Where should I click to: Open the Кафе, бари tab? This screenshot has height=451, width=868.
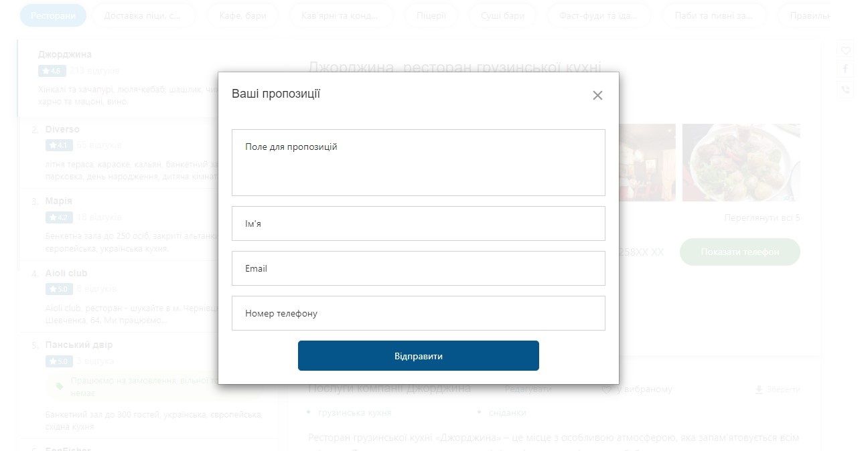tap(242, 15)
